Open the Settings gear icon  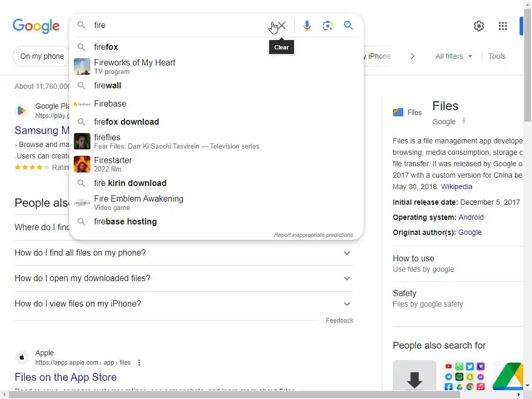[x=478, y=26]
